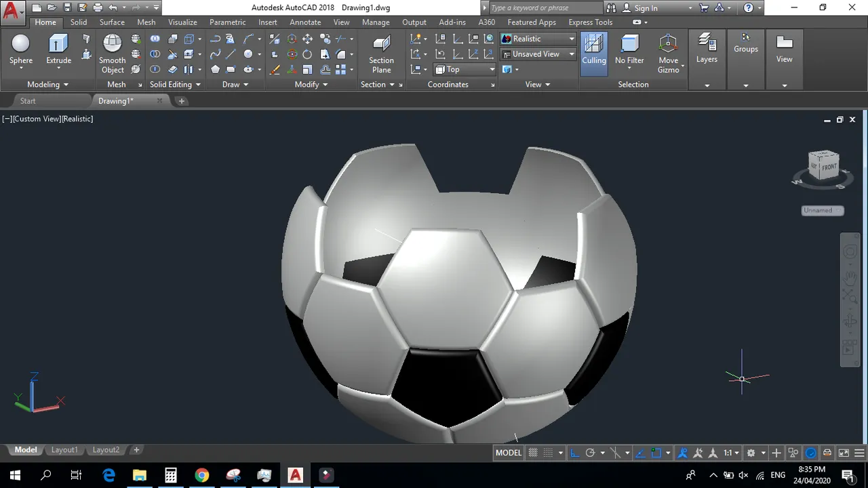Viewport: 868px width, 488px height.
Task: Open File Explorer from the taskbar
Action: pyautogui.click(x=139, y=474)
